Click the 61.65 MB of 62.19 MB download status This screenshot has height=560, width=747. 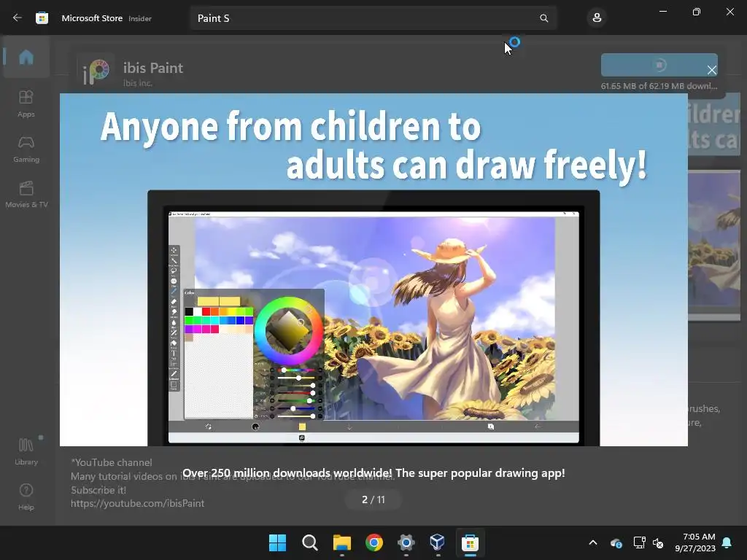pos(659,86)
